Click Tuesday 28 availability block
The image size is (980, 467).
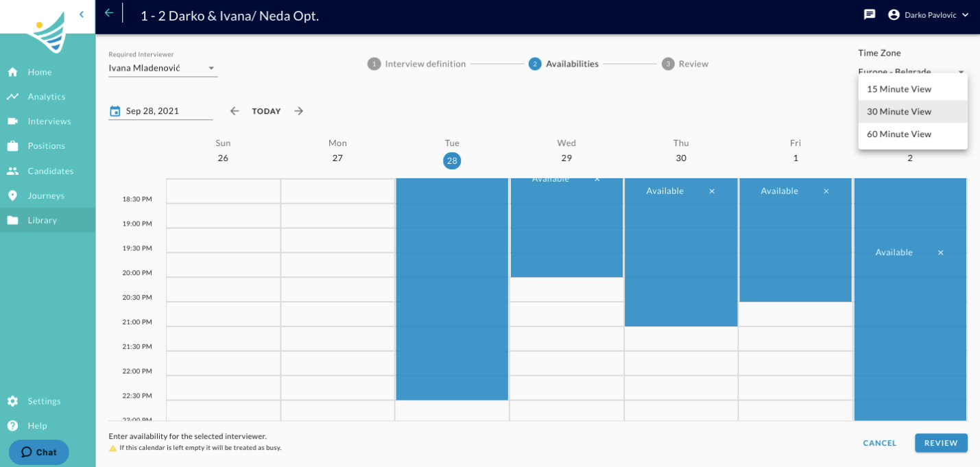pos(452,289)
